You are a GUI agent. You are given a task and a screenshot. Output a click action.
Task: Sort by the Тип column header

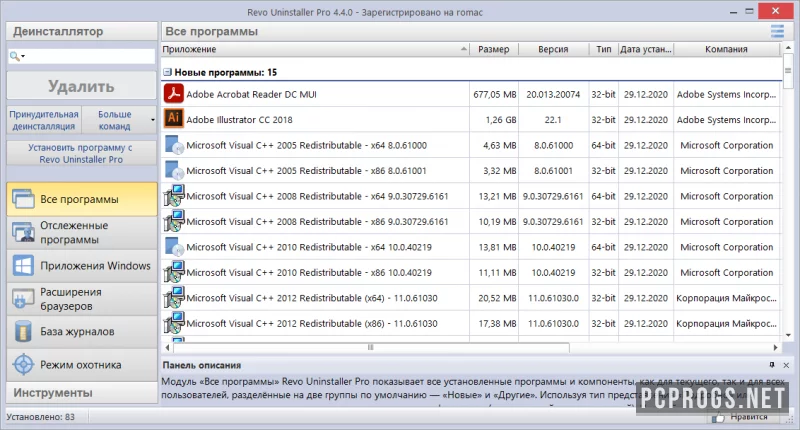pyautogui.click(x=603, y=49)
